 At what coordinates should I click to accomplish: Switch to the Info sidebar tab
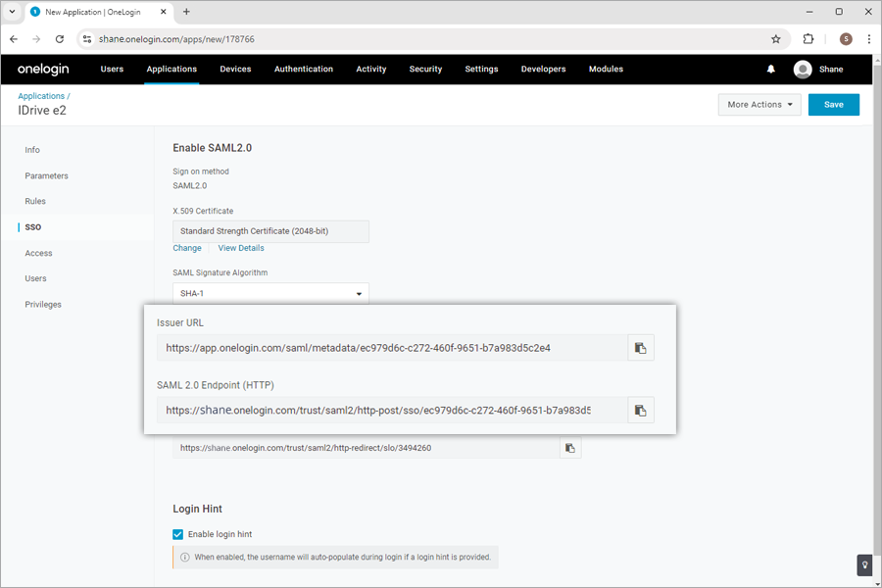pyautogui.click(x=32, y=150)
